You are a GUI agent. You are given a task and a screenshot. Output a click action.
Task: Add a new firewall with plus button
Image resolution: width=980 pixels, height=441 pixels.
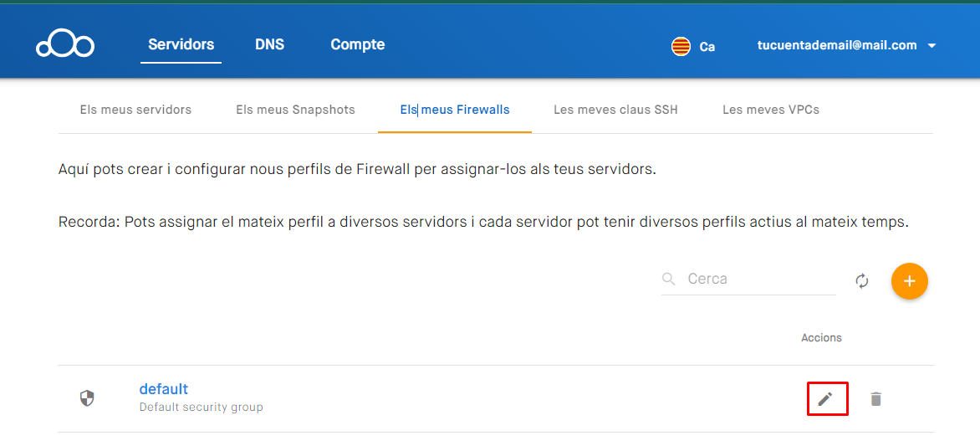point(910,281)
